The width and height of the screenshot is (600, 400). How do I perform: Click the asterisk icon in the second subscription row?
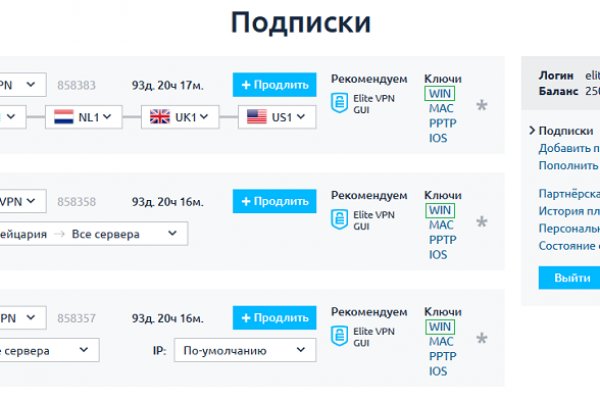482,222
